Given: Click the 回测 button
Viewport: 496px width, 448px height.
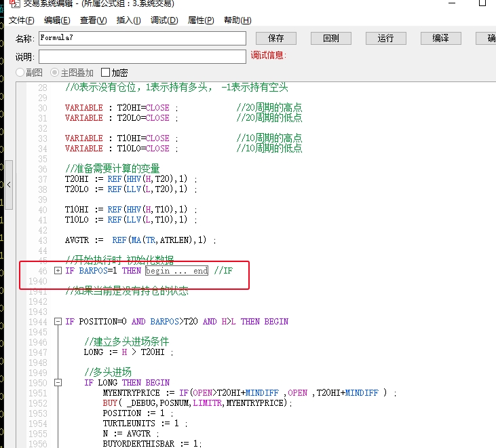Looking at the screenshot, I should [331, 38].
